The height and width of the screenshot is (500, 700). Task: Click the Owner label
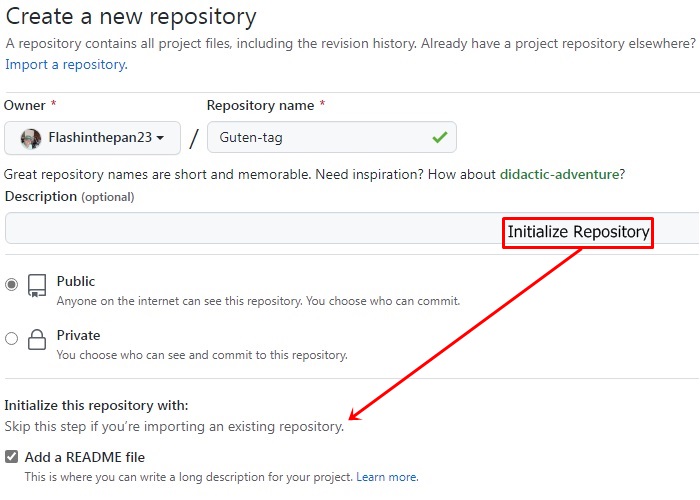tap(25, 105)
